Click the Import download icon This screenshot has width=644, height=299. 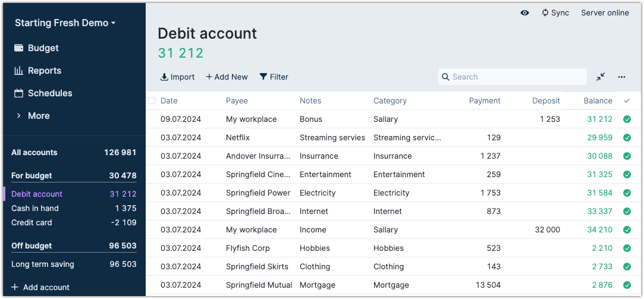pyautogui.click(x=164, y=77)
